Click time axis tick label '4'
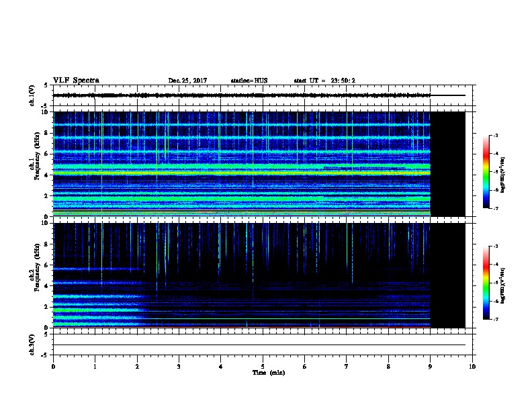The image size is (532, 411). [x=220, y=366]
